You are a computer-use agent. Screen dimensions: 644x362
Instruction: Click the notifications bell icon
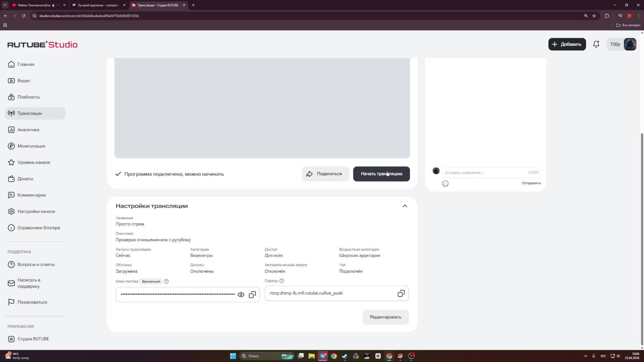click(x=596, y=44)
